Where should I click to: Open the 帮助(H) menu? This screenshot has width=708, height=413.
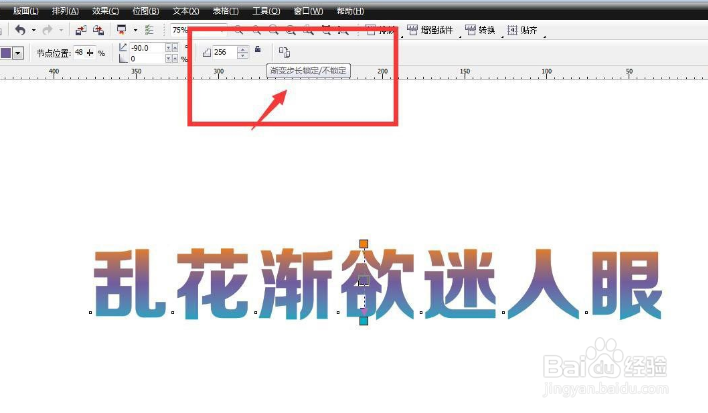tap(350, 11)
